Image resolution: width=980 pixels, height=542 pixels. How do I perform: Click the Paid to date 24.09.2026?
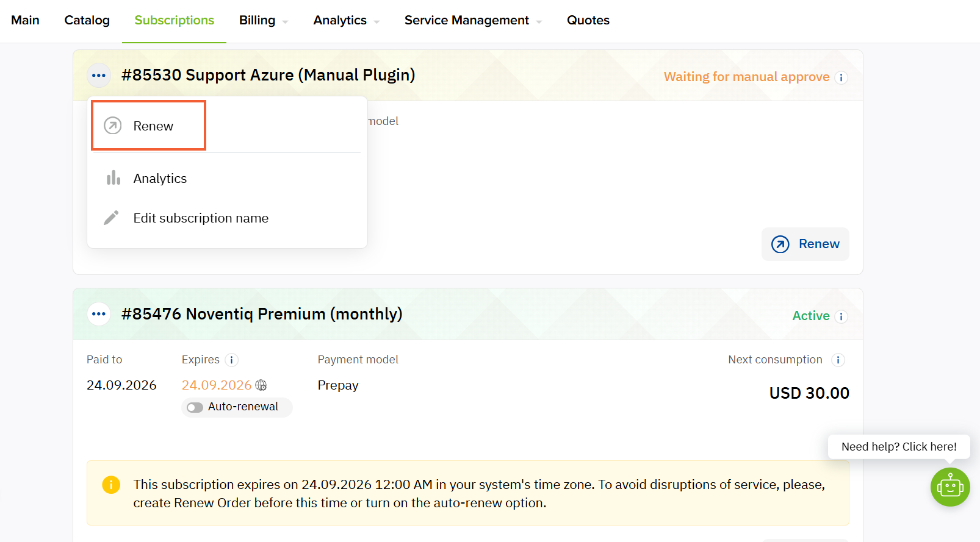click(x=121, y=385)
